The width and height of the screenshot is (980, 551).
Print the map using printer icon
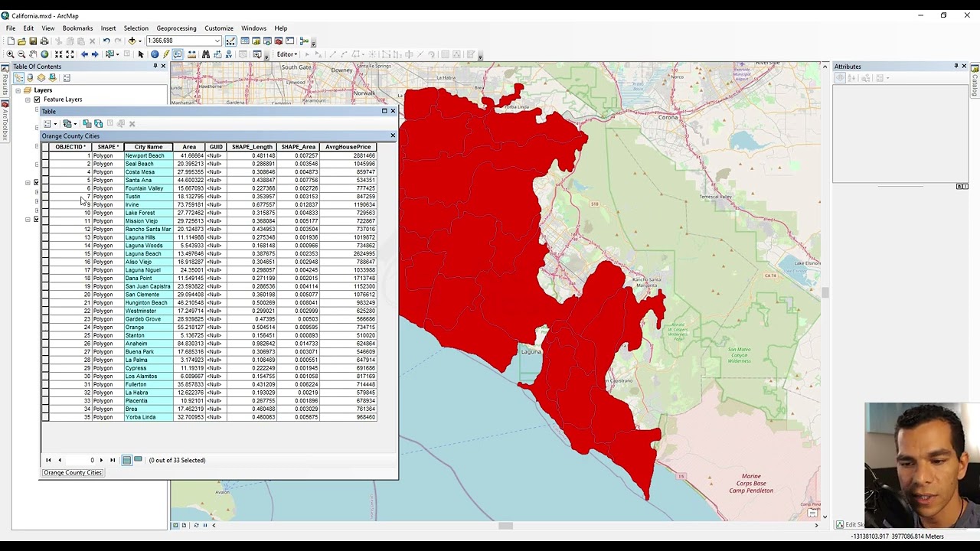point(44,41)
